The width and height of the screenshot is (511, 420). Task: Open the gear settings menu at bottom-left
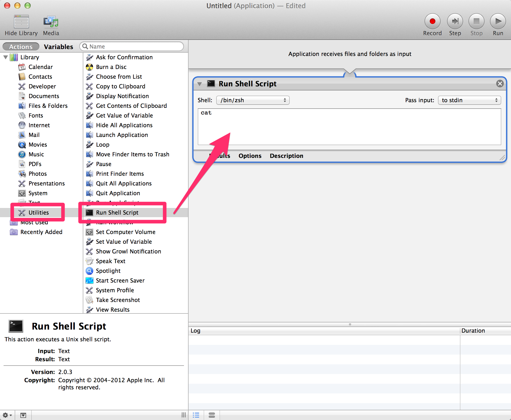(7, 415)
